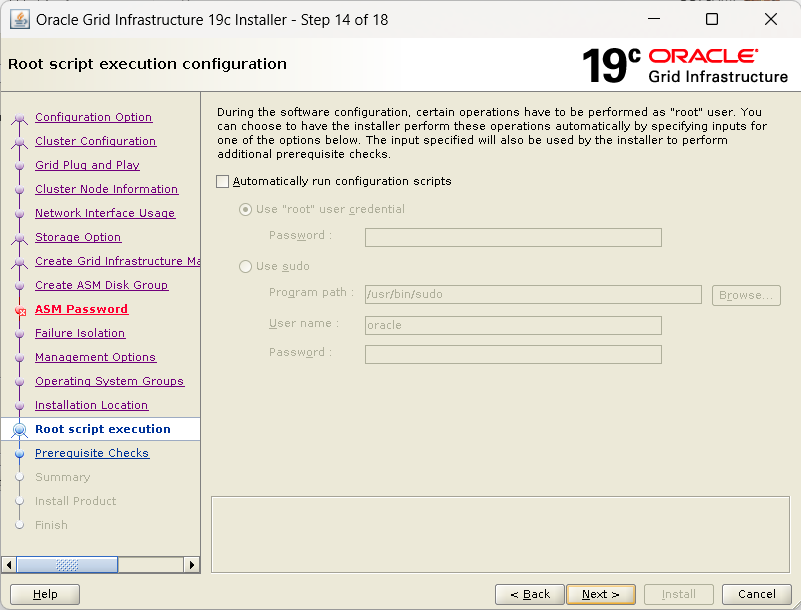Click the Java installer icon in title bar

[19, 19]
